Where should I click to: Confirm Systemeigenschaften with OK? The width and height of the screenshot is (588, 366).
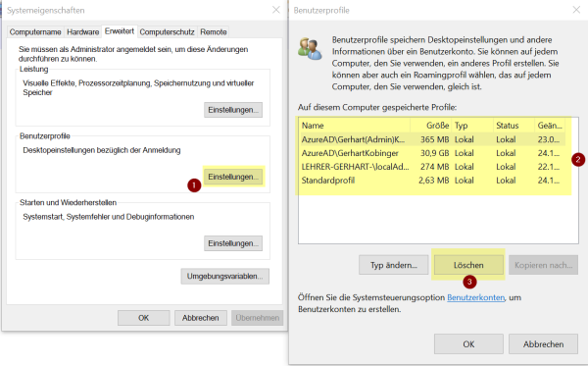[x=144, y=318]
